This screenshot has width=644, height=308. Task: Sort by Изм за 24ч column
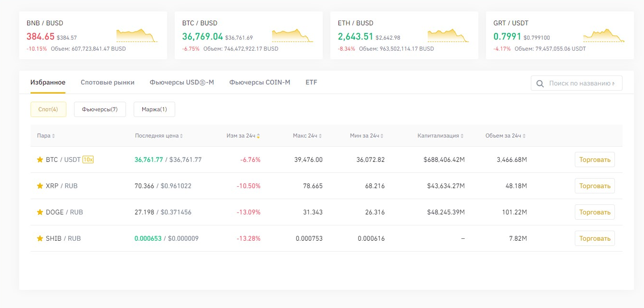click(x=243, y=136)
